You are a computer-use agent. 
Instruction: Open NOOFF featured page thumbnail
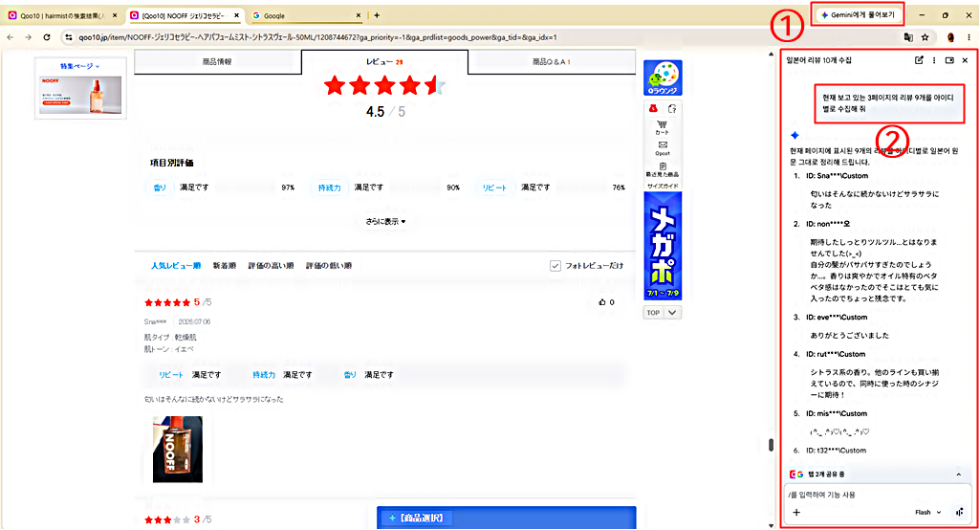[x=80, y=95]
